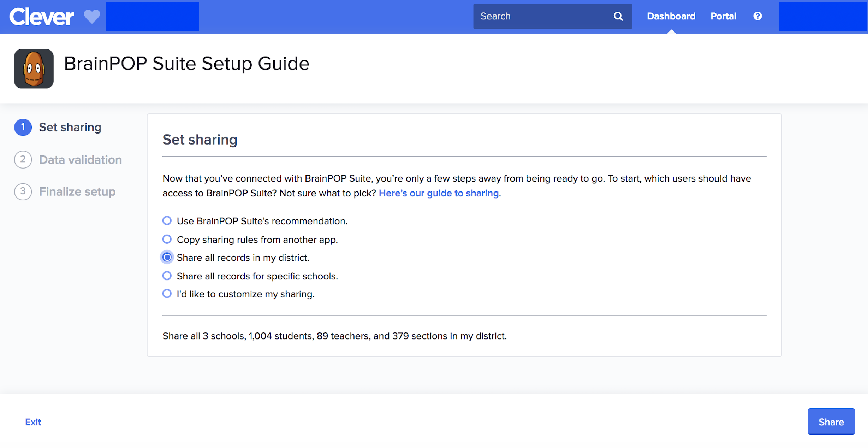
Task: Go to Data validation step
Action: point(80,160)
